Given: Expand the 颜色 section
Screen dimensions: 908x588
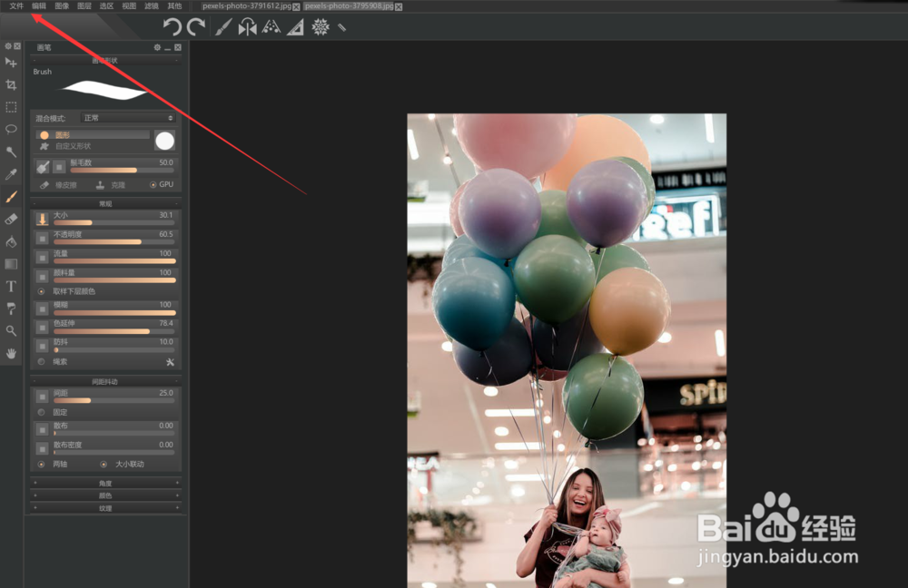Looking at the screenshot, I should (x=105, y=496).
